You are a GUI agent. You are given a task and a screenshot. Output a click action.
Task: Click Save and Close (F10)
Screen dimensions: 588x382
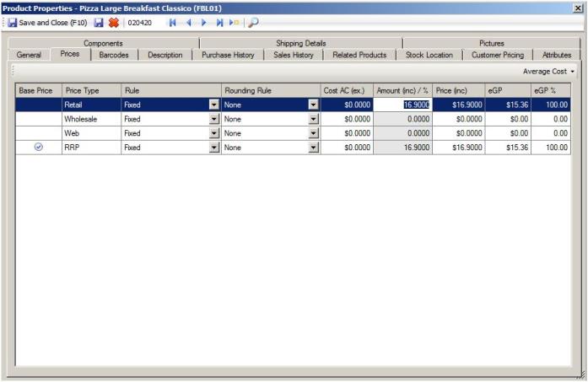coord(47,23)
